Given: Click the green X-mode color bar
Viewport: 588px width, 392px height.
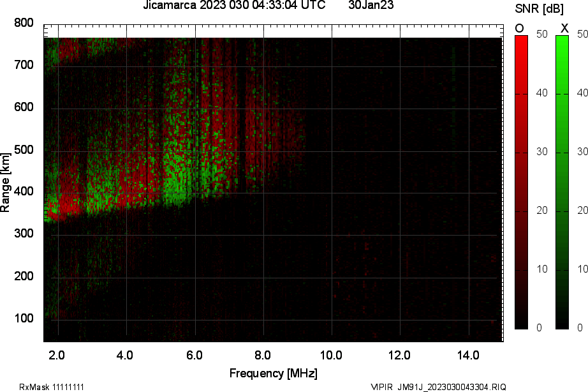Looking at the screenshot, I should tap(562, 182).
